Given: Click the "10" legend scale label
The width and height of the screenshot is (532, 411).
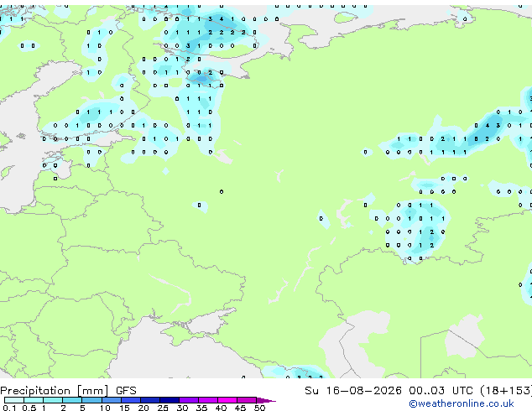Looking at the screenshot, I should (105, 408).
